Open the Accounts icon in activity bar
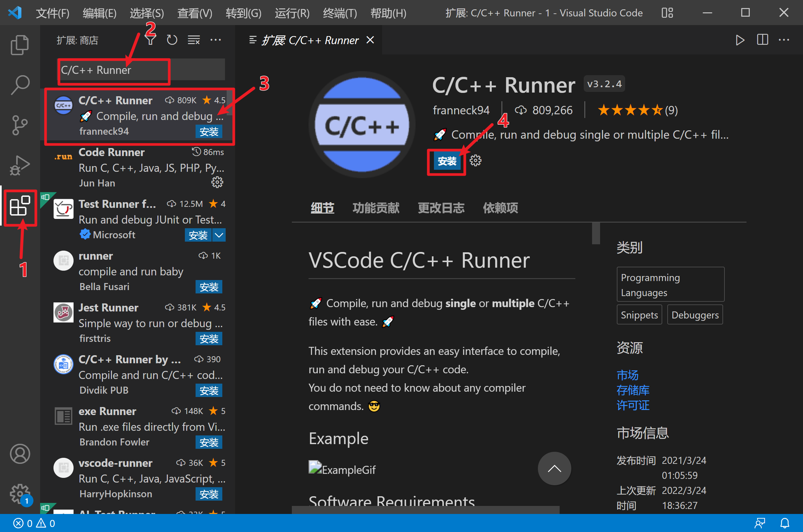The image size is (803, 532). coord(20,453)
